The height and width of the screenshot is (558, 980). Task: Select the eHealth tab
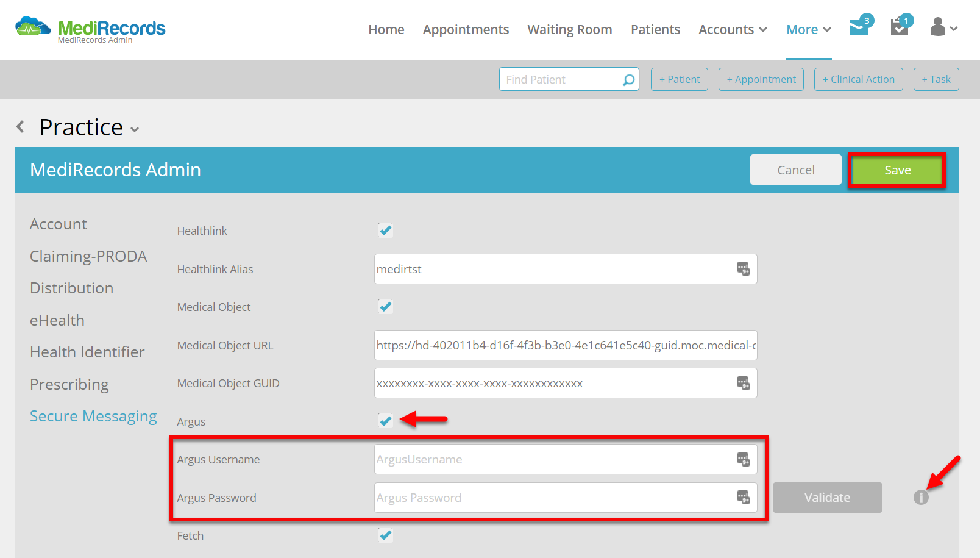point(57,320)
